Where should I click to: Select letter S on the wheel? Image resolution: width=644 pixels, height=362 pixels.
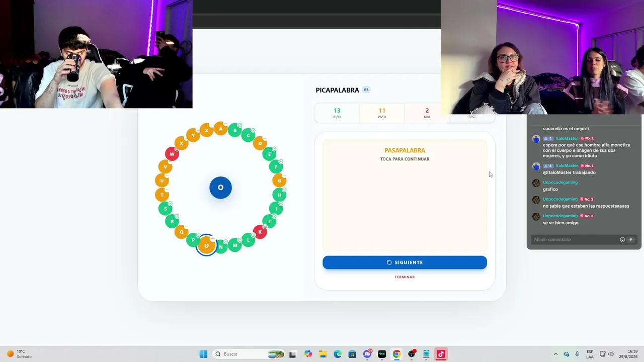(165, 209)
